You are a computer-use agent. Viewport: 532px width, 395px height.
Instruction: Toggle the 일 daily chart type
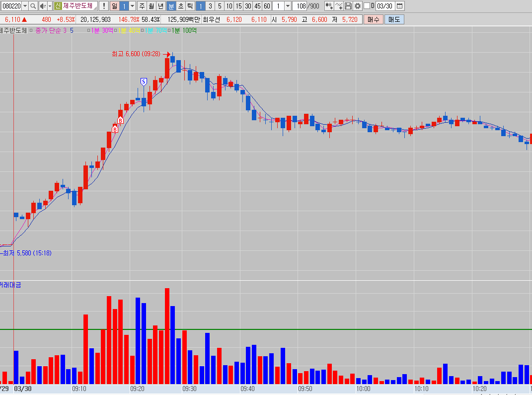114,6
